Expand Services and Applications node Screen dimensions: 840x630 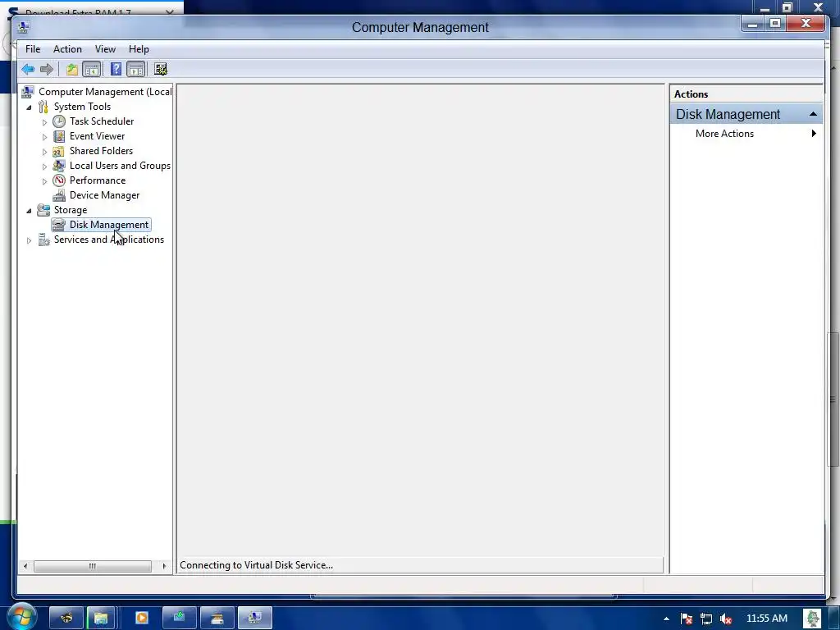(29, 240)
